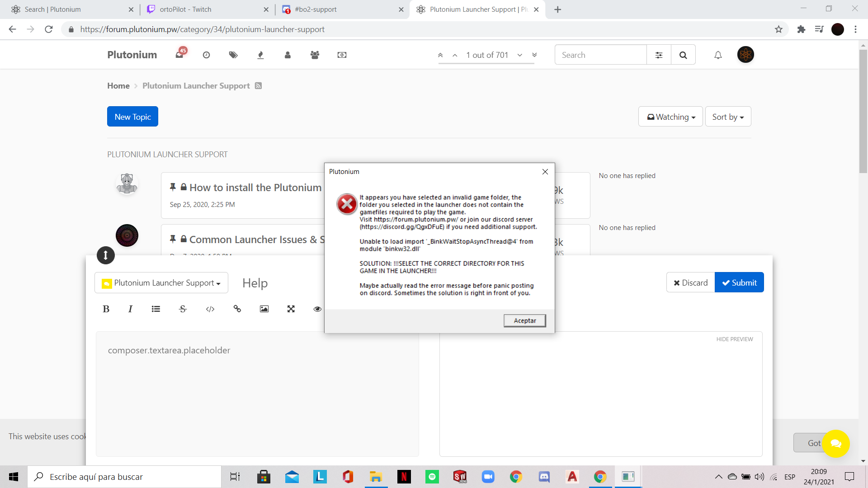This screenshot has height=488, width=868.
Task: Jump to last page double-down arrow
Action: click(x=534, y=55)
